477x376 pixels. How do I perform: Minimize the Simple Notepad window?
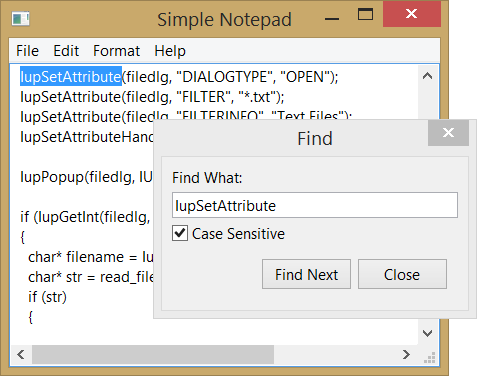click(x=332, y=19)
